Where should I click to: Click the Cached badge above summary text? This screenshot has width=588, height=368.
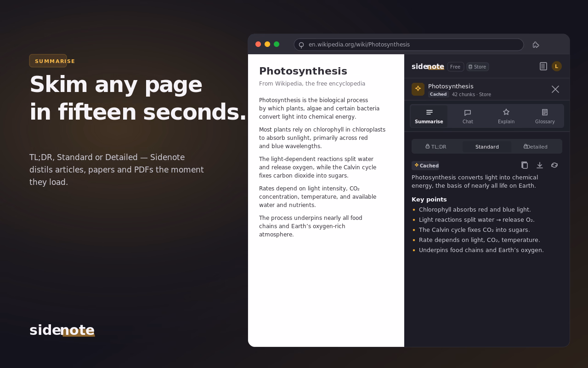425,166
